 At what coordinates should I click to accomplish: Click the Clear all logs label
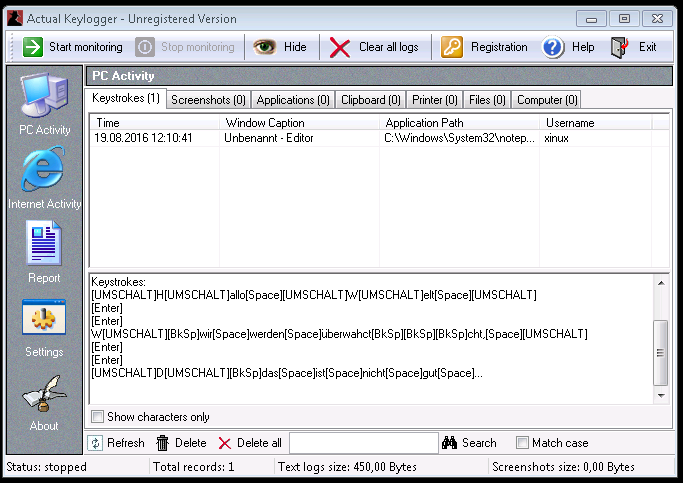[x=389, y=47]
